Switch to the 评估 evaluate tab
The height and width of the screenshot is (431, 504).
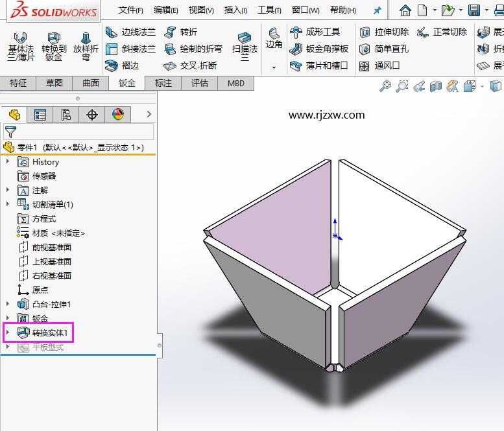point(200,83)
